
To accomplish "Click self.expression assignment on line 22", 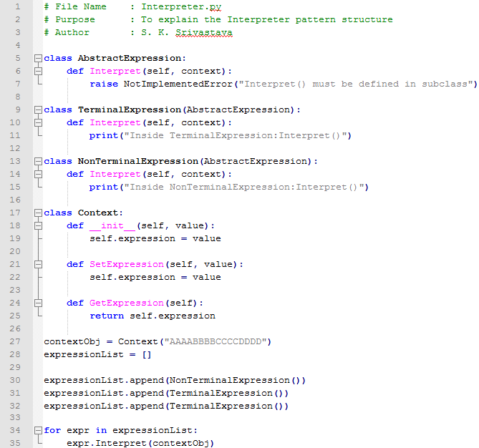I will coord(155,277).
